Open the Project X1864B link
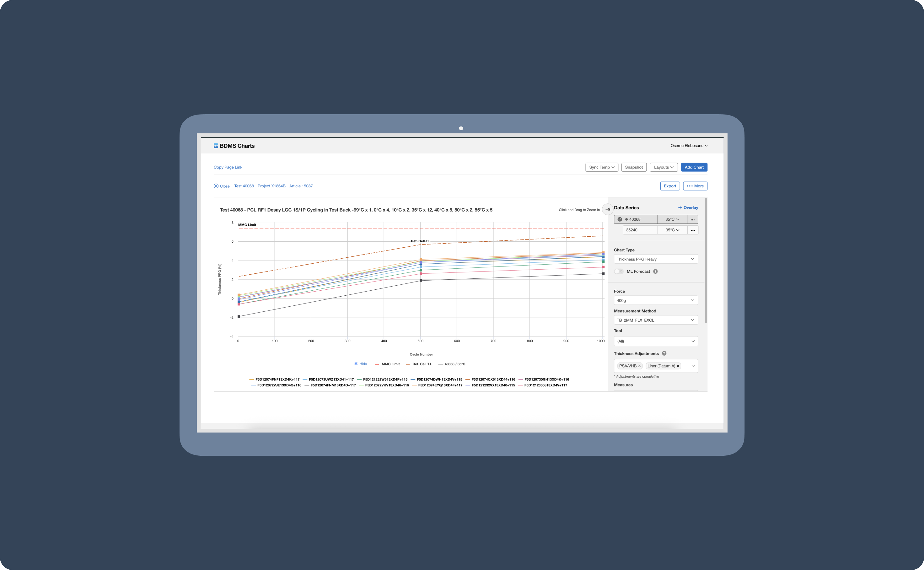Viewport: 924px width, 570px height. 271,186
